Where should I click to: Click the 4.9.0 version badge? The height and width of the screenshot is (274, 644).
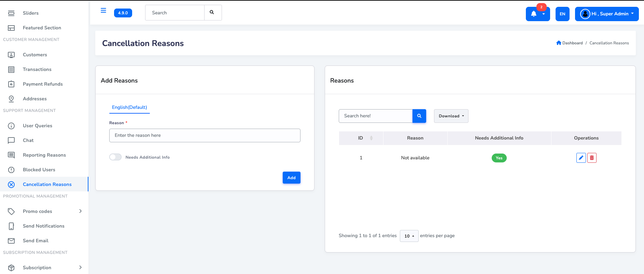tap(123, 13)
